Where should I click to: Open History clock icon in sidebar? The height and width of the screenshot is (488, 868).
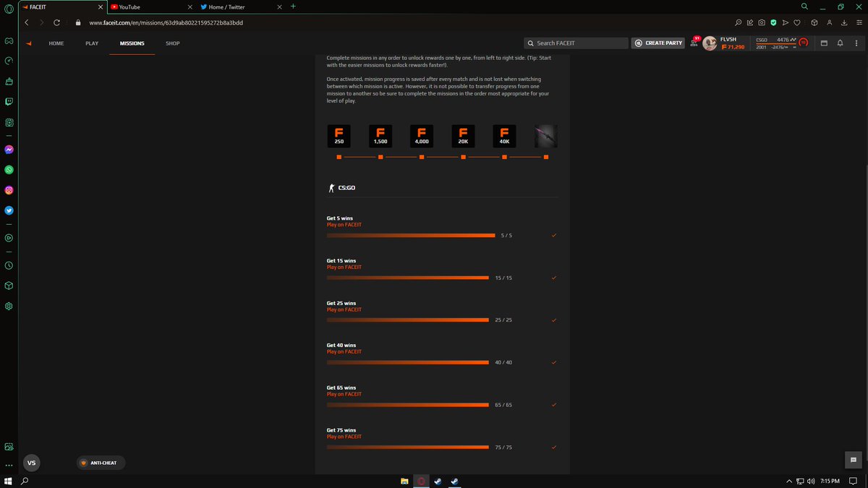9,265
